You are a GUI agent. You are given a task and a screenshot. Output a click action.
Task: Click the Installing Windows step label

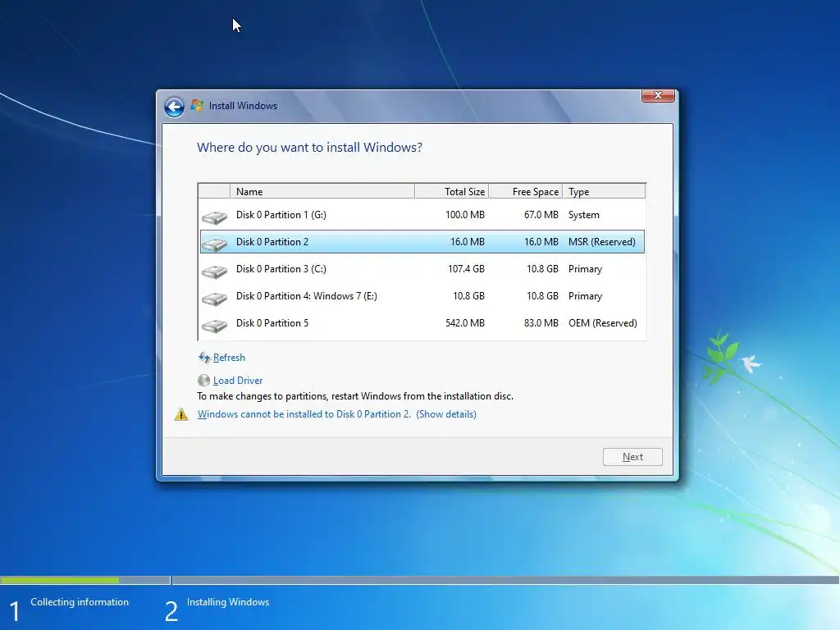228,602
